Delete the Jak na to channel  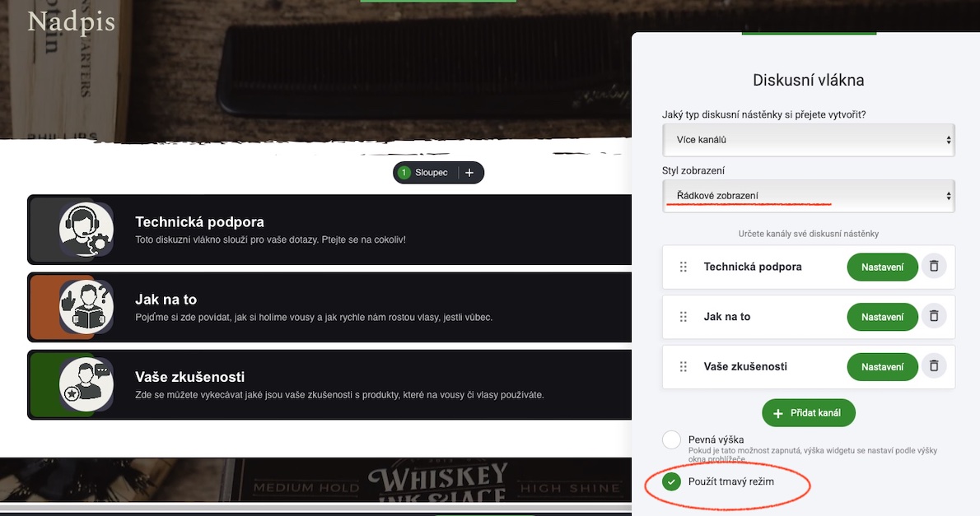pyautogui.click(x=934, y=316)
